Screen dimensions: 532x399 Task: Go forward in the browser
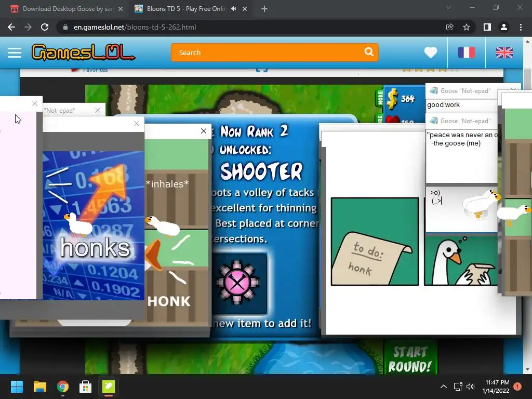click(28, 27)
